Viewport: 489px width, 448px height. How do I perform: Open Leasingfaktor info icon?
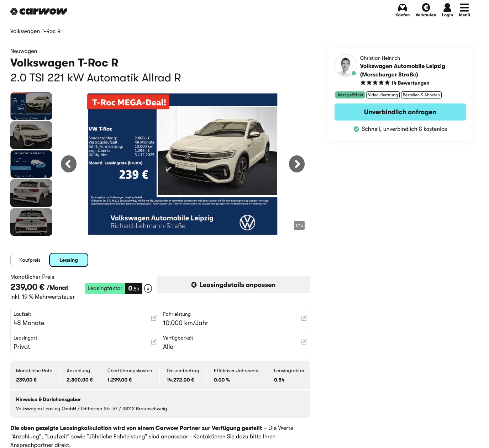pyautogui.click(x=148, y=288)
